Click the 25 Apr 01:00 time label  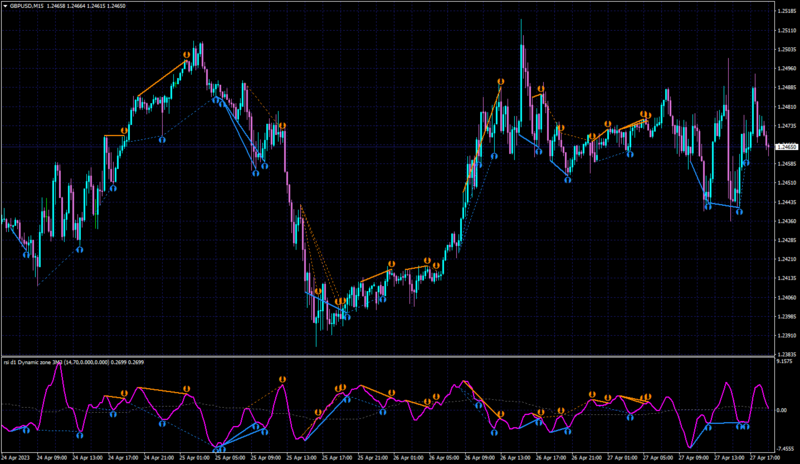[x=195, y=458]
